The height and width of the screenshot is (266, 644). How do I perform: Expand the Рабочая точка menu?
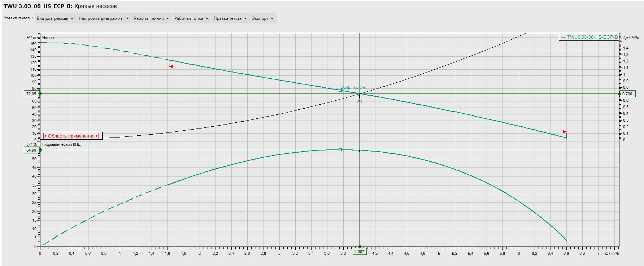192,18
